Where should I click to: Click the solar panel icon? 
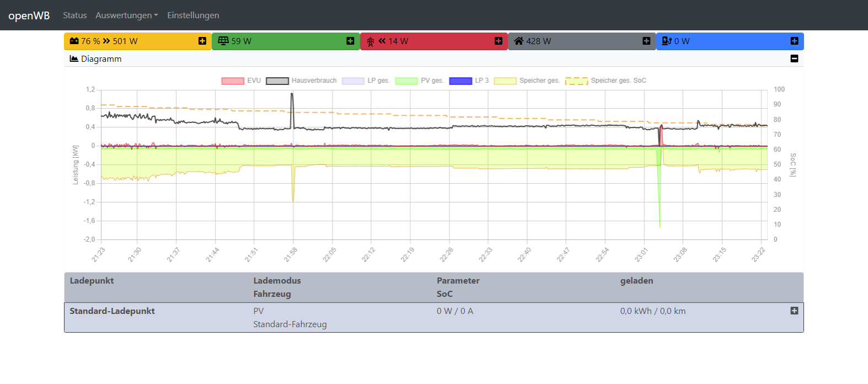223,41
